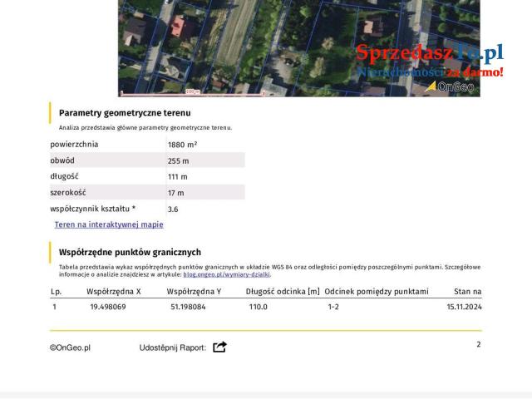Click the SprzedaszTo.pl watermark logo
The image size is (532, 399).
430,54
